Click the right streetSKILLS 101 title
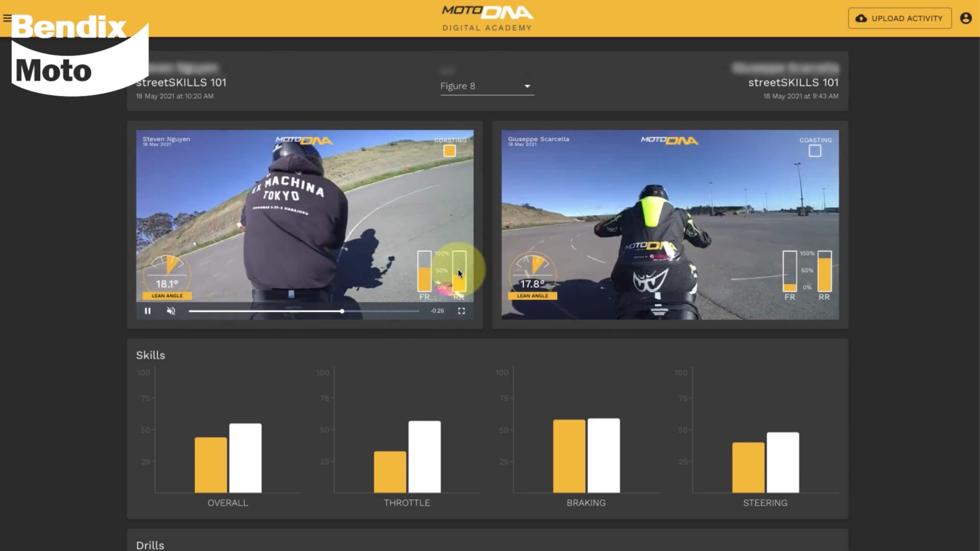 coord(793,83)
